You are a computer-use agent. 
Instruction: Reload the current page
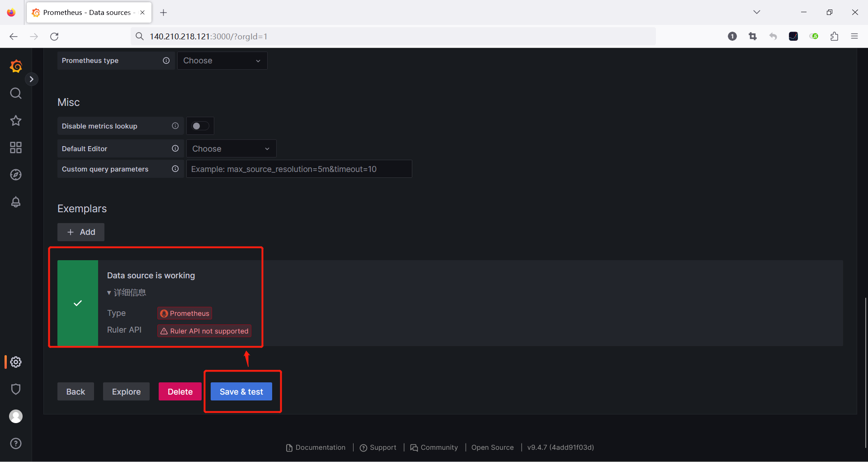click(54, 37)
